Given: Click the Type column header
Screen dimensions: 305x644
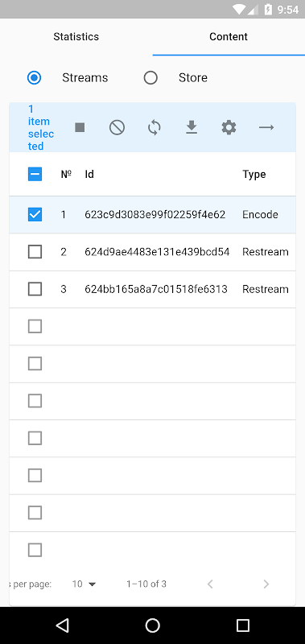Looking at the screenshot, I should pos(254,174).
